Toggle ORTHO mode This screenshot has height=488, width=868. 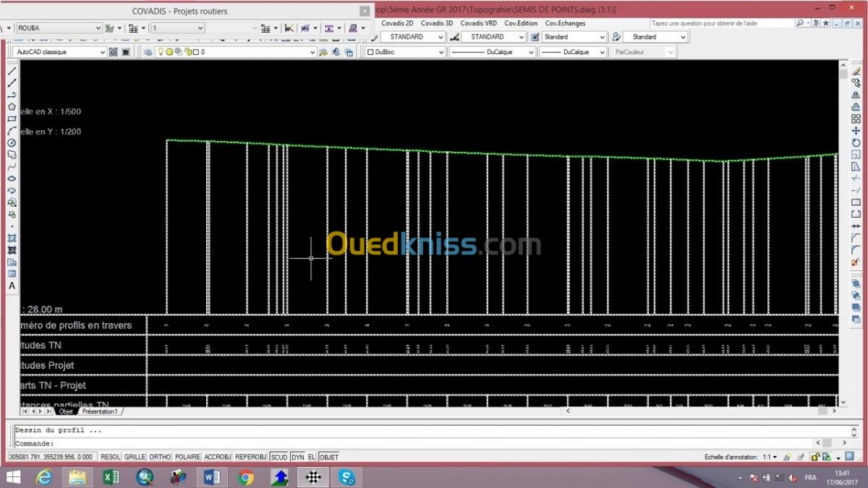point(160,457)
